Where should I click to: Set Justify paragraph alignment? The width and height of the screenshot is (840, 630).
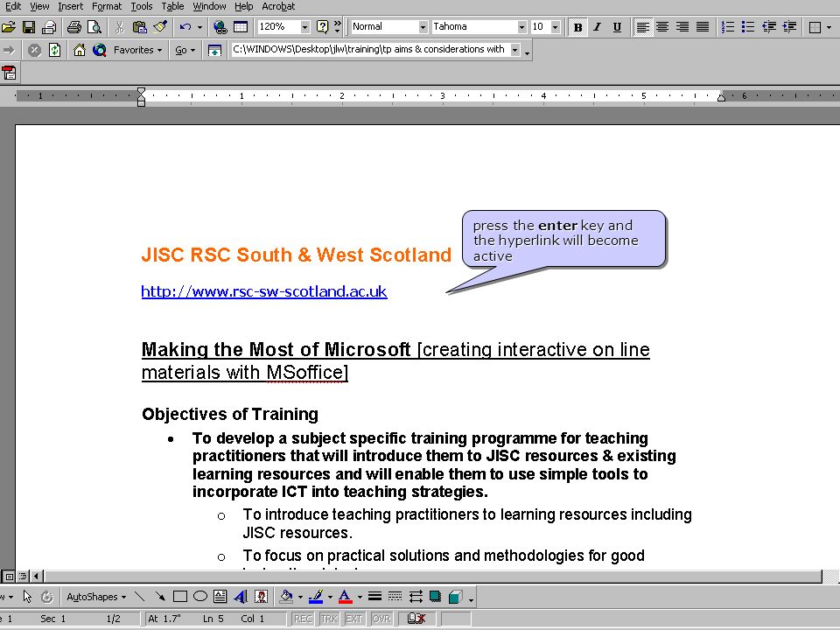703,27
